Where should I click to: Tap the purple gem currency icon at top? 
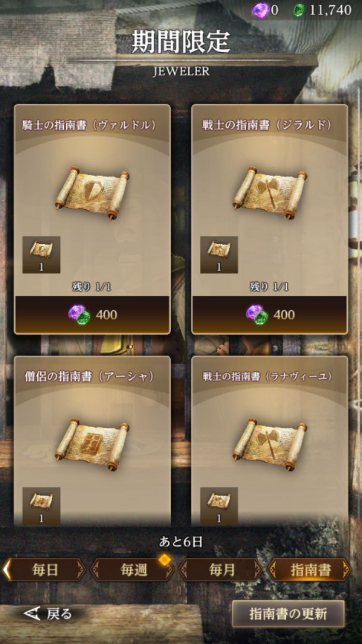point(260,10)
